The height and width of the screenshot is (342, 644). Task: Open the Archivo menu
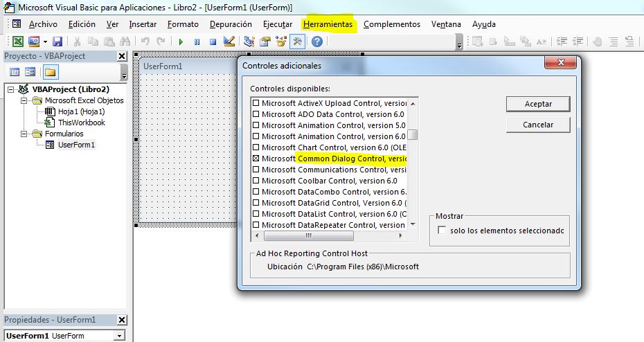(43, 24)
